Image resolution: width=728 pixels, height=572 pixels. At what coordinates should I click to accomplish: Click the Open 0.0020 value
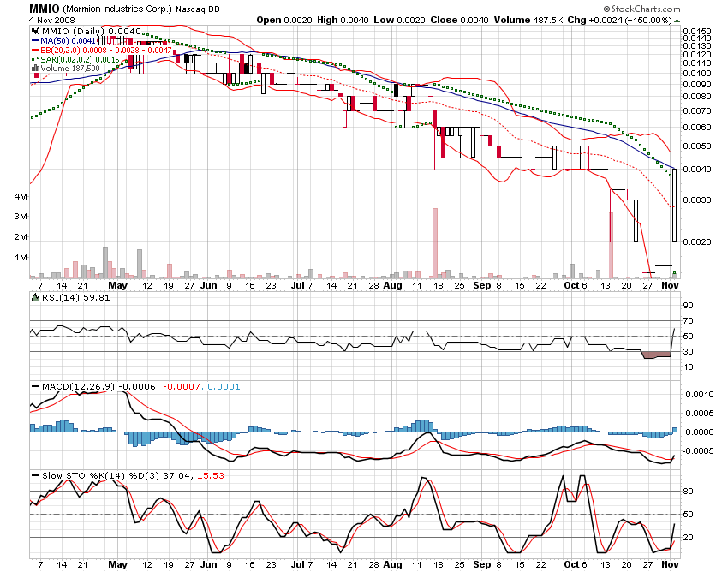point(284,20)
